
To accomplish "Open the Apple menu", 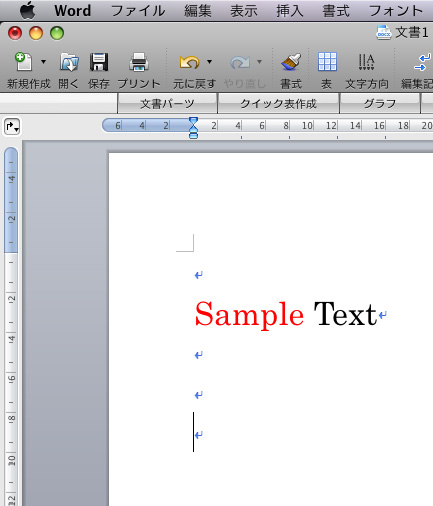I will [27, 10].
